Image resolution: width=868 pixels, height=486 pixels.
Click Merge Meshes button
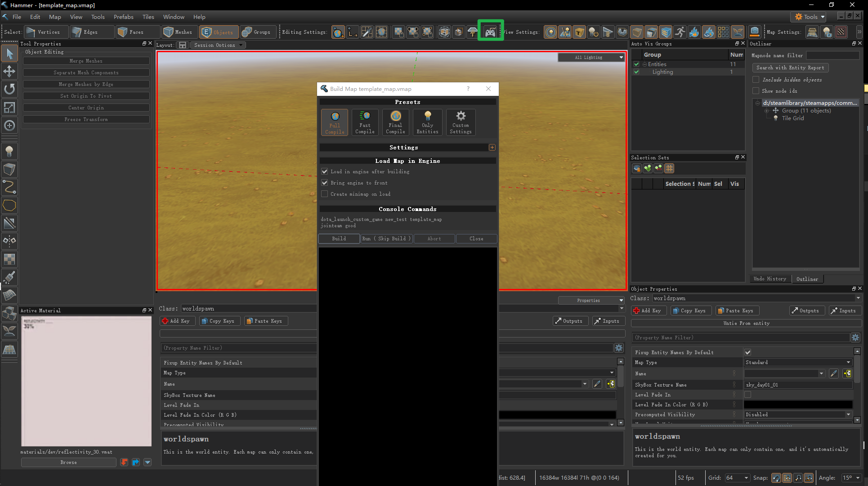86,61
